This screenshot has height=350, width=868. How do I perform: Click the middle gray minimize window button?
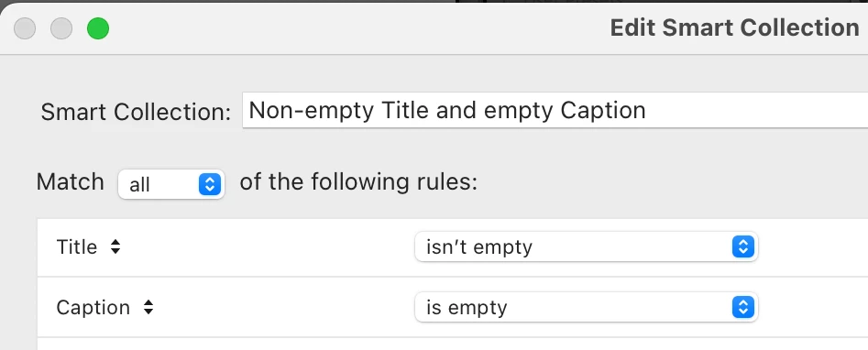pyautogui.click(x=61, y=28)
